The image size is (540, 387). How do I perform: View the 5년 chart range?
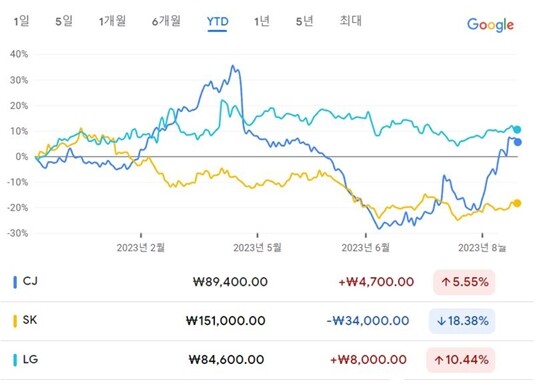pyautogui.click(x=304, y=21)
